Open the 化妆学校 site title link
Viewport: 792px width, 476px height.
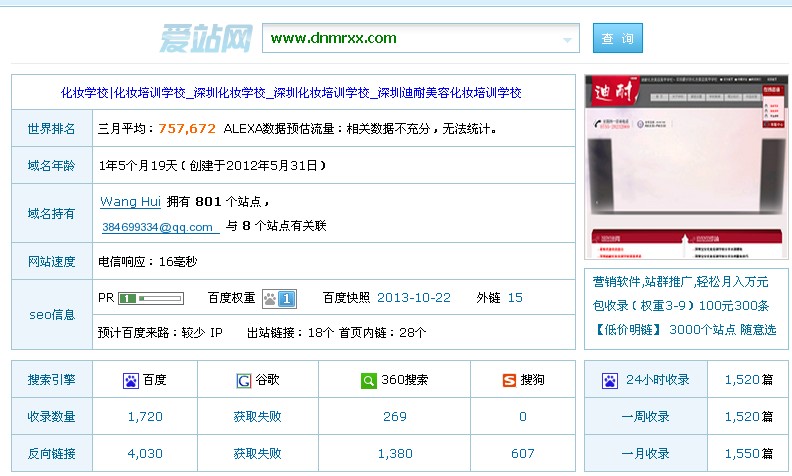[291, 93]
